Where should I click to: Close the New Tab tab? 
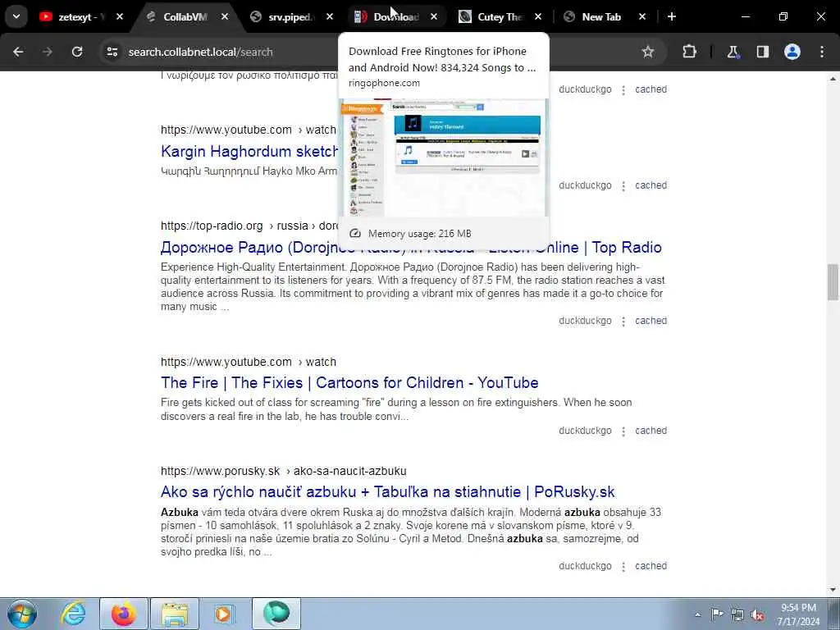point(642,17)
